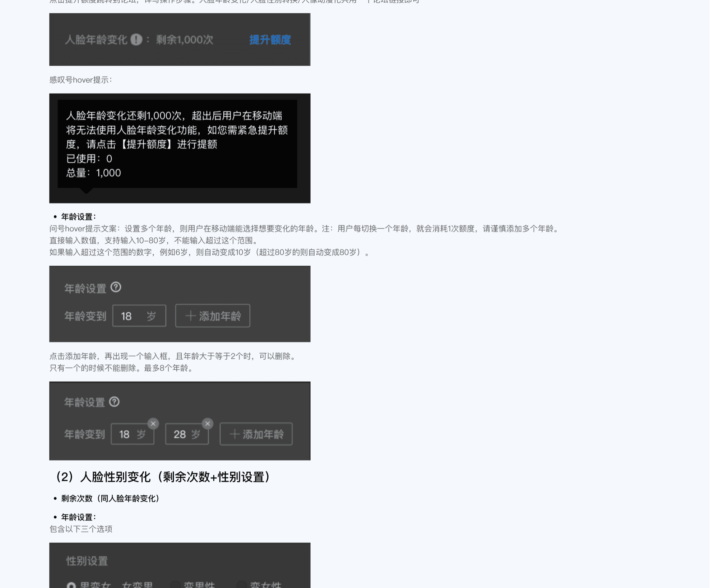Screen dimensions: 710x588
Task: Click the question mark icon in the two-age 年龄设置 panel
Action: (x=114, y=402)
